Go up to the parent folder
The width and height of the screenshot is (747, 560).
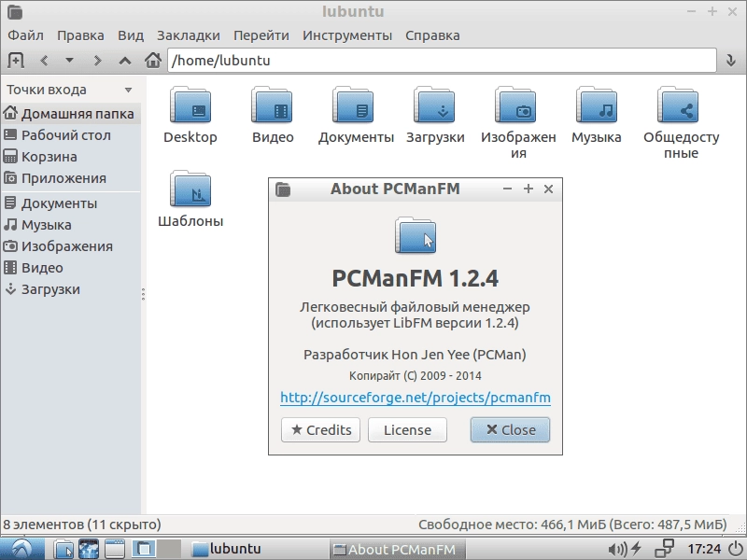coord(125,61)
